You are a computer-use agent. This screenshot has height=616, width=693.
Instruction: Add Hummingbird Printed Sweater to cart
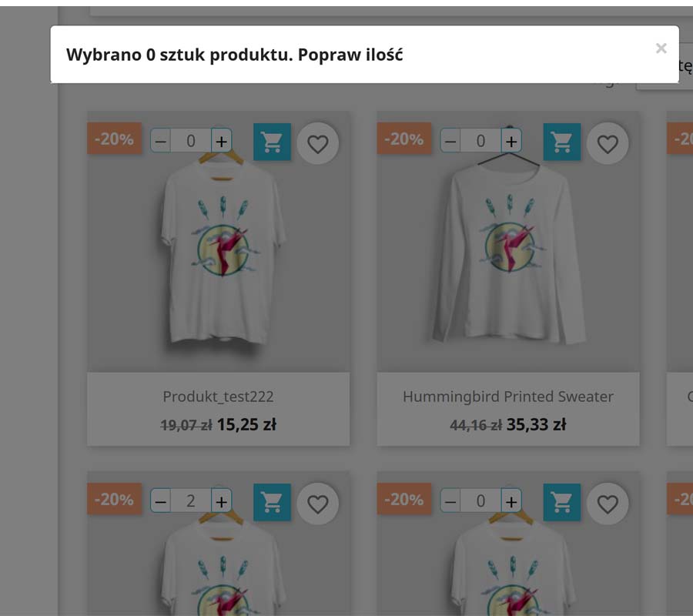tap(562, 142)
